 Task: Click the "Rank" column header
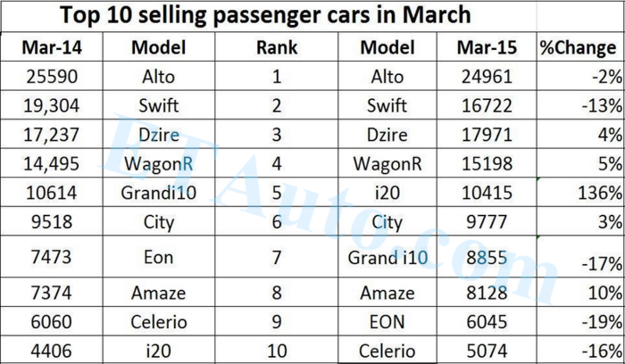(x=275, y=47)
